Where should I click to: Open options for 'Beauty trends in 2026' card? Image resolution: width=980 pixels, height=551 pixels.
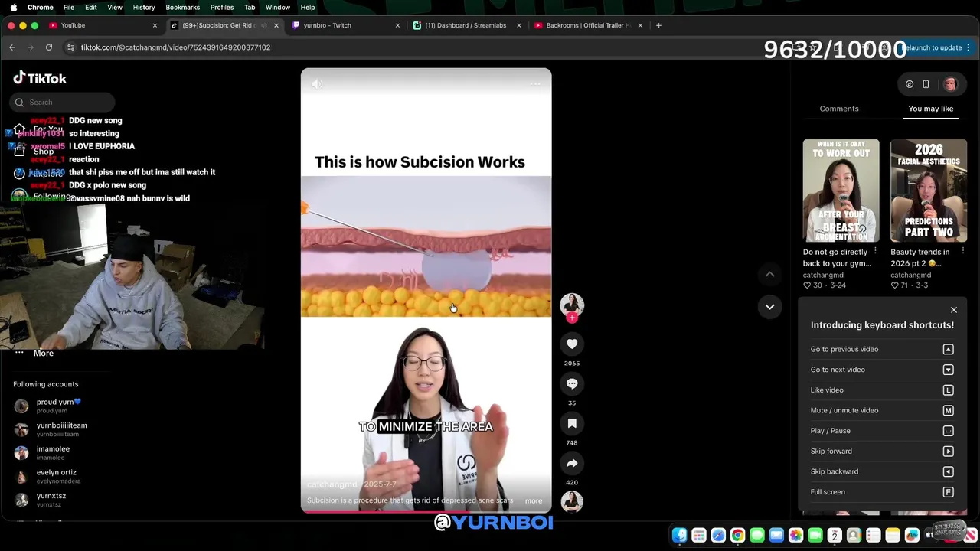(962, 252)
